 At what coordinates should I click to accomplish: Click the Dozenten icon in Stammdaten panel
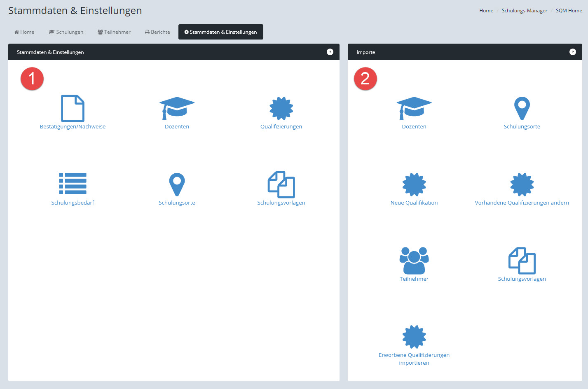click(177, 108)
